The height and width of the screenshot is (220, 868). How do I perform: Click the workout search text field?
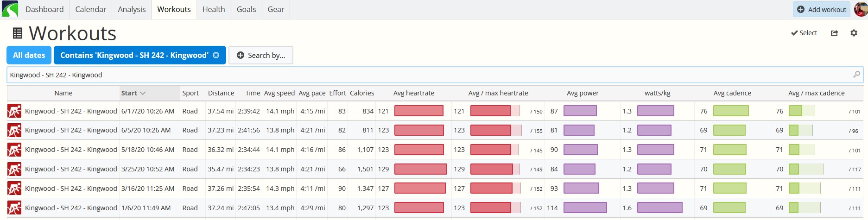(434, 75)
